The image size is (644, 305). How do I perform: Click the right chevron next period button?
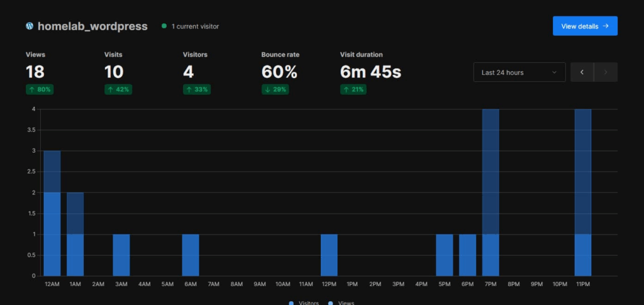click(606, 72)
